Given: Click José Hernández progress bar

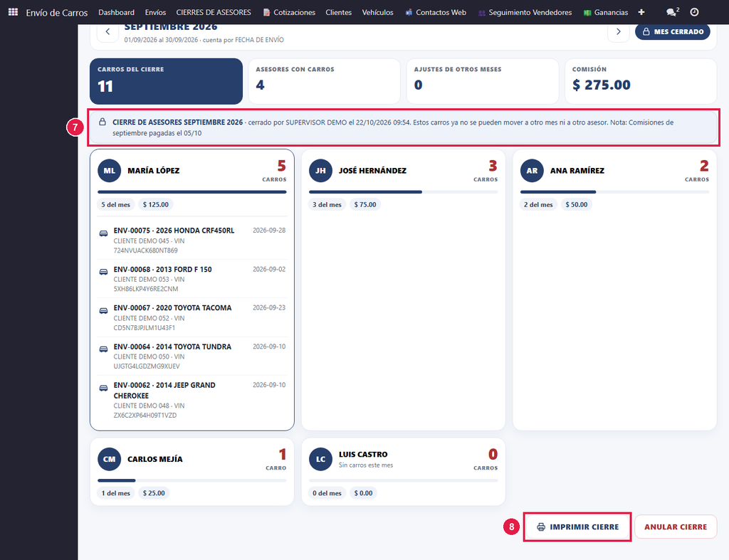Looking at the screenshot, I should tap(403, 192).
